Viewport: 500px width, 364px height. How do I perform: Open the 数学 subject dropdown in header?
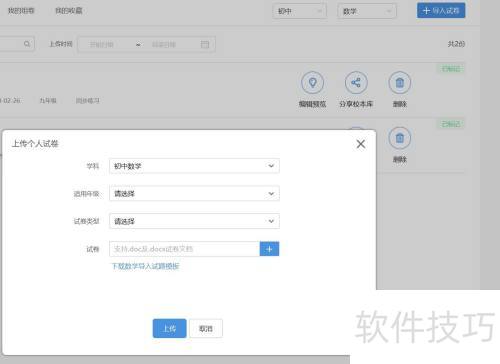click(367, 11)
